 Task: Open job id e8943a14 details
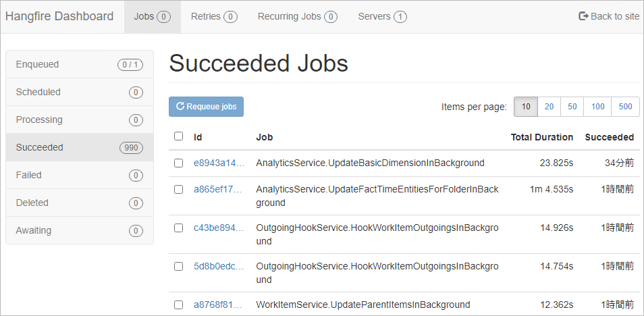pos(217,163)
